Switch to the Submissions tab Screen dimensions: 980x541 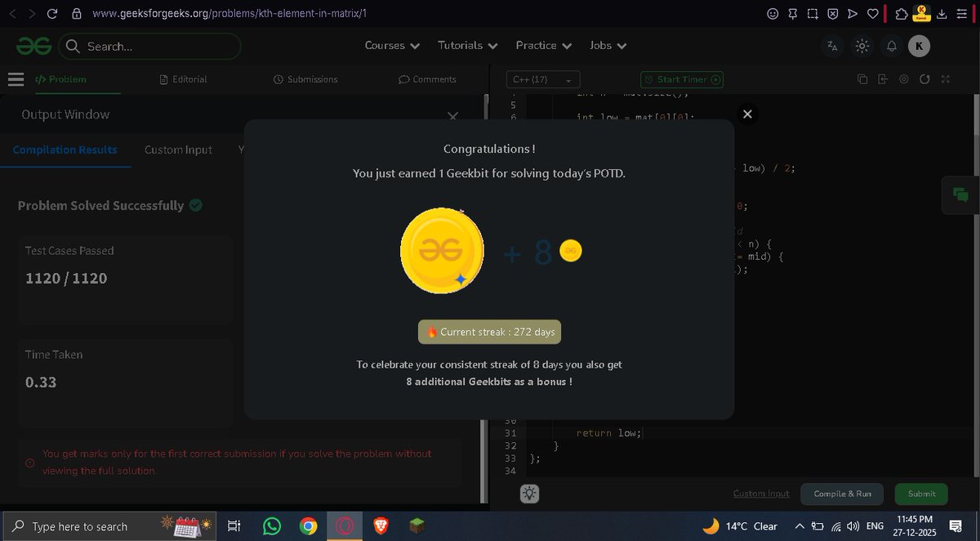tap(305, 79)
